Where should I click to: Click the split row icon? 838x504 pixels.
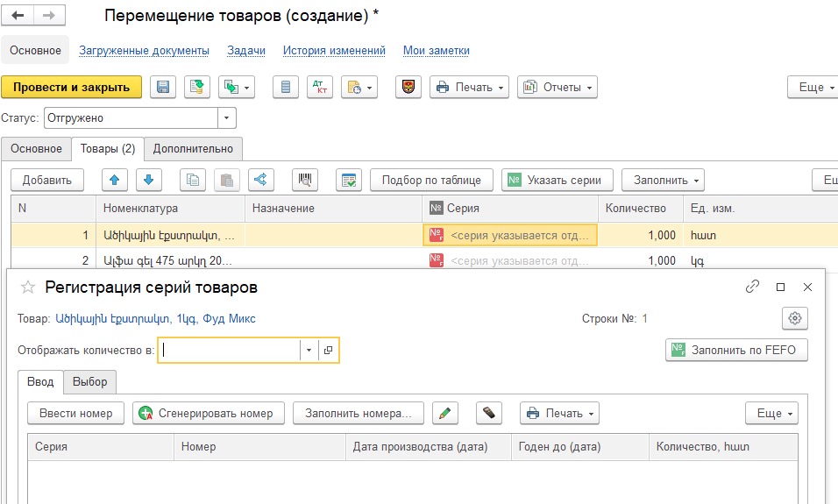pyautogui.click(x=261, y=180)
